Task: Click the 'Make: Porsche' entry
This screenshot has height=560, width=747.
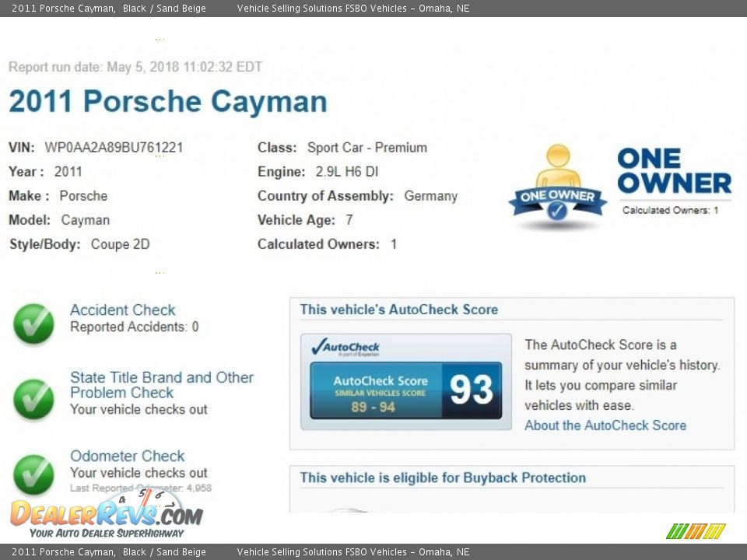Action: [58, 196]
